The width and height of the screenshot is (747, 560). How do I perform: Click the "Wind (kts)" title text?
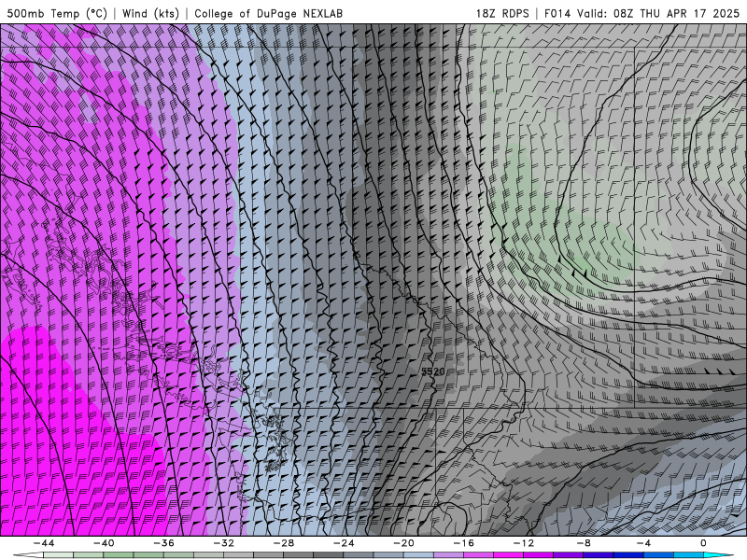pyautogui.click(x=150, y=13)
